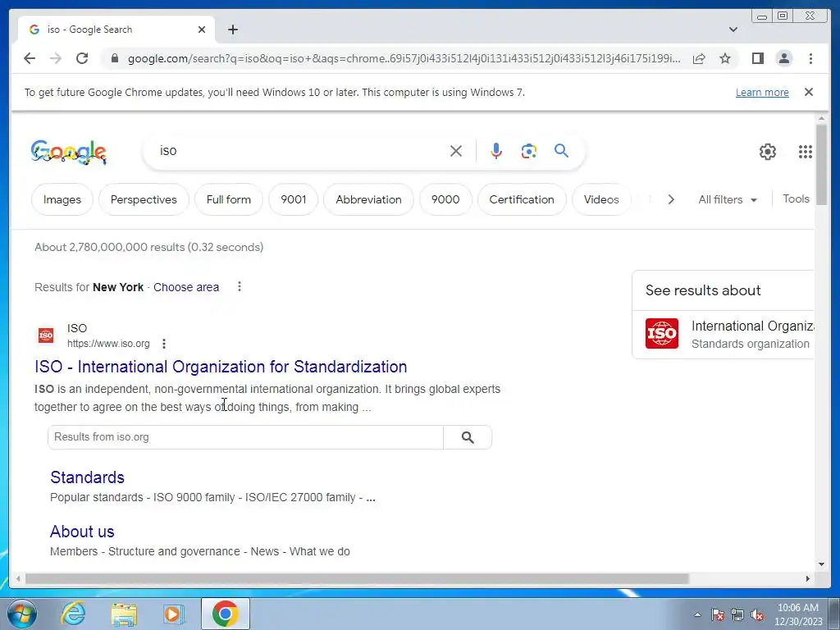
Task: Click the horizontal scrollbar right arrow
Action: pyautogui.click(x=808, y=578)
